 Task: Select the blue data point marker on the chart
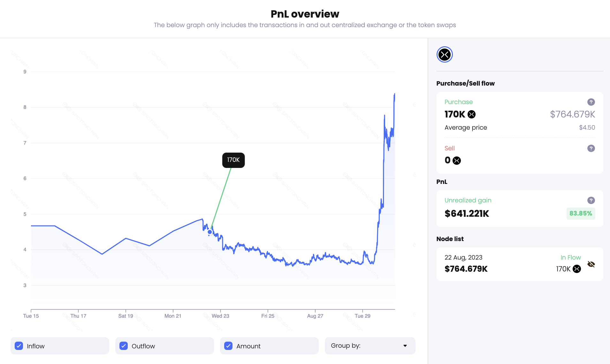(210, 232)
